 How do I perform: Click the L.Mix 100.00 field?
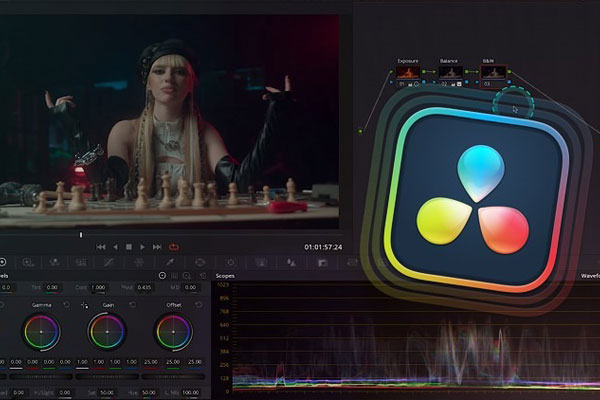click(x=191, y=392)
